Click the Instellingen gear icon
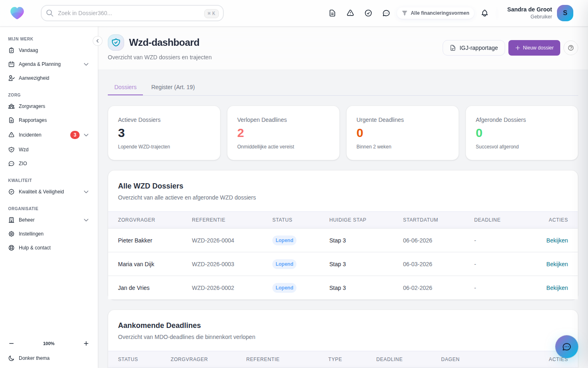Viewport: 588px width, 368px height. (11, 234)
